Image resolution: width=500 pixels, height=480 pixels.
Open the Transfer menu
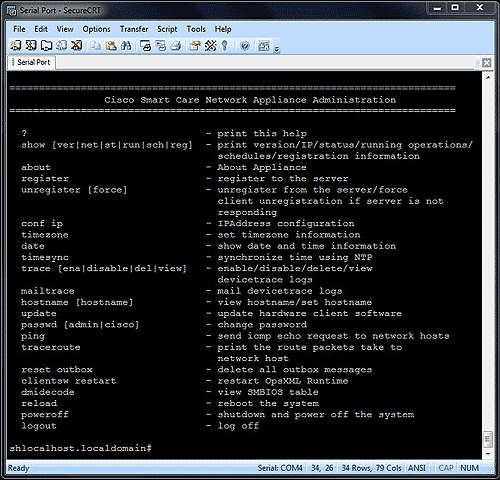tap(134, 29)
